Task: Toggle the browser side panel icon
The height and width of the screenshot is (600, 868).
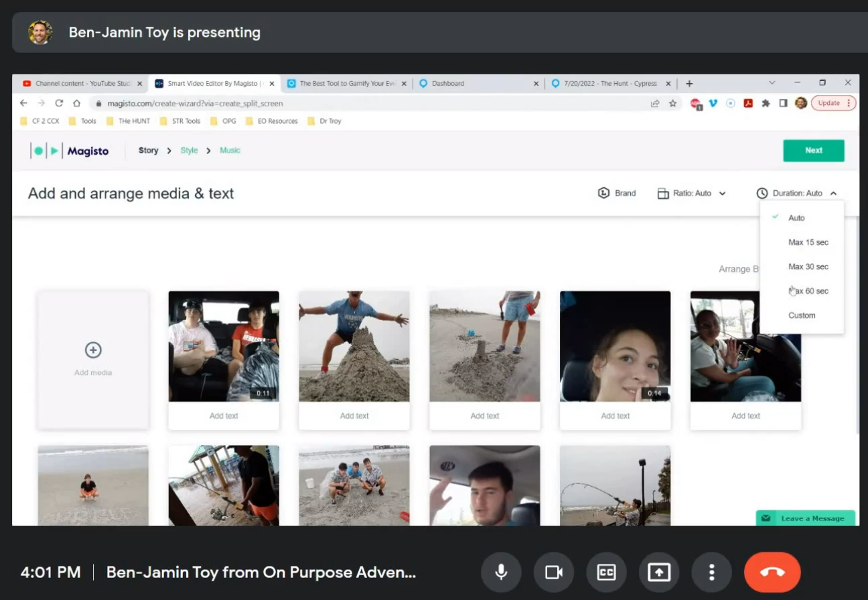Action: point(783,103)
